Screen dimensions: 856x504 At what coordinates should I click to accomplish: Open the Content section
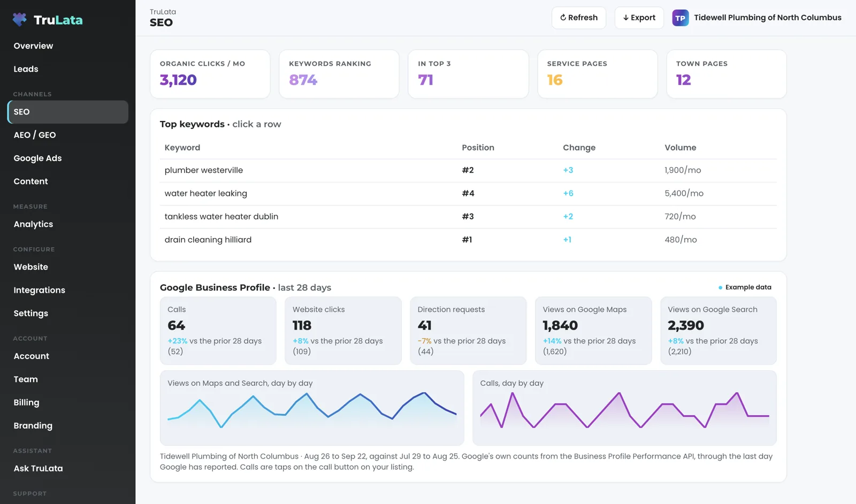pos(68,181)
